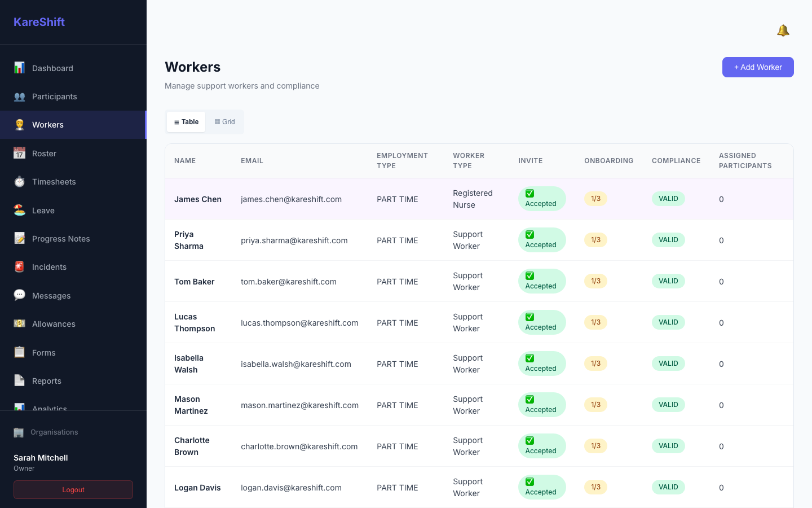Navigate to Allowances
The width and height of the screenshot is (812, 508).
pyautogui.click(x=73, y=324)
